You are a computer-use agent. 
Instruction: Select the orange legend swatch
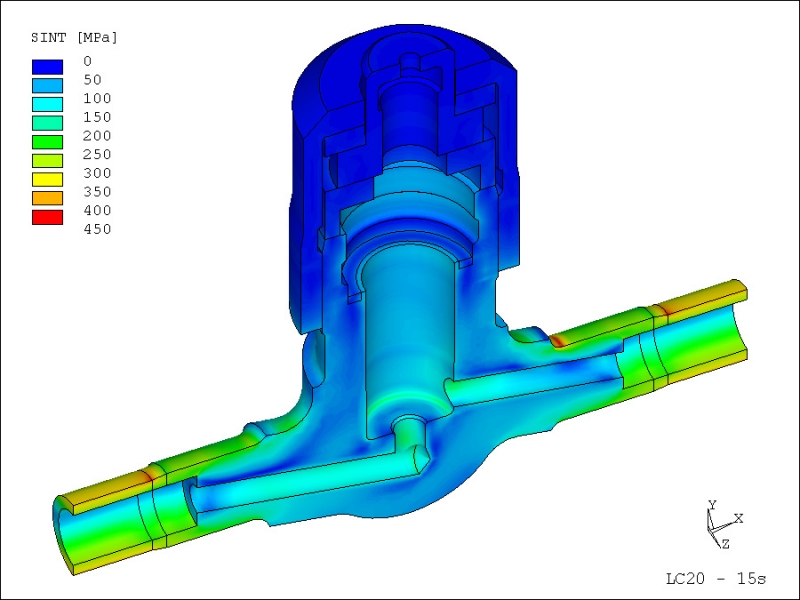tap(47, 198)
